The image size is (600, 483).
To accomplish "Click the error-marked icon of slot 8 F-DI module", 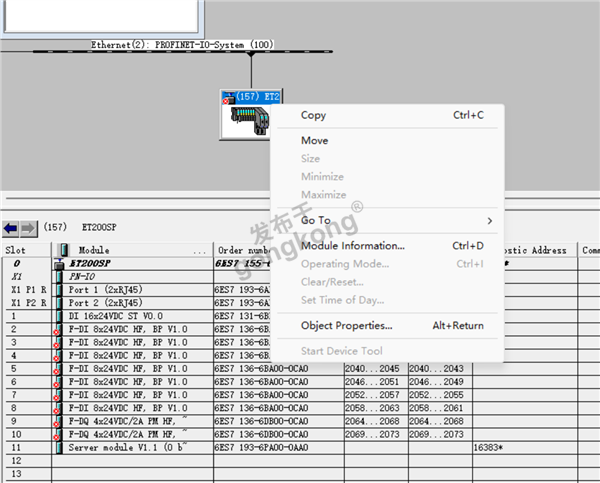I will pyautogui.click(x=58, y=408).
